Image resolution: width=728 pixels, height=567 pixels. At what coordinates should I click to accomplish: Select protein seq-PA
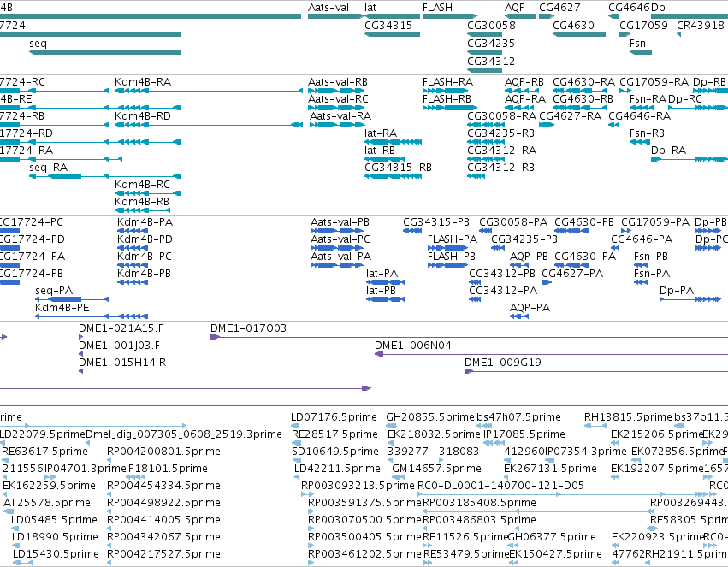[72, 299]
